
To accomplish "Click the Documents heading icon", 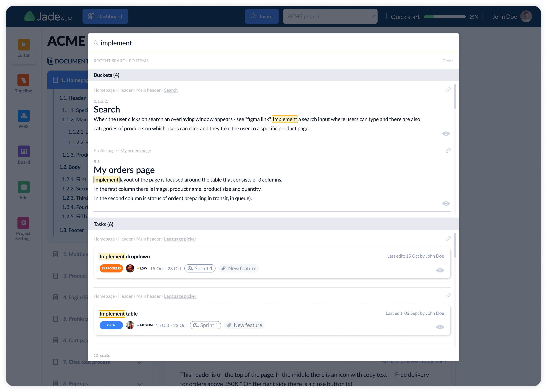I will click(x=50, y=61).
